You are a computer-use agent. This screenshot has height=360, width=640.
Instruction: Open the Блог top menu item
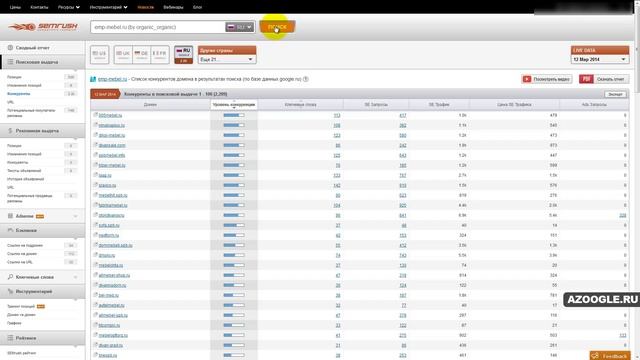point(198,7)
